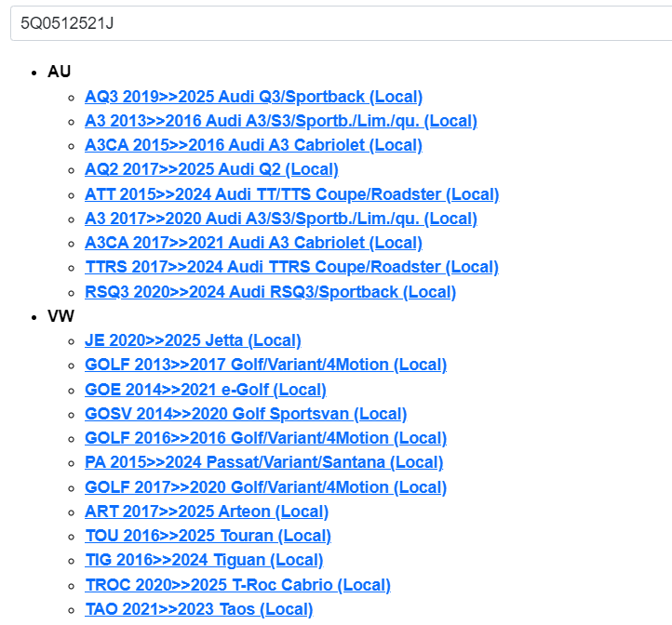Open the AQ2 2017>>2025 Audi Q2 link

tap(211, 169)
